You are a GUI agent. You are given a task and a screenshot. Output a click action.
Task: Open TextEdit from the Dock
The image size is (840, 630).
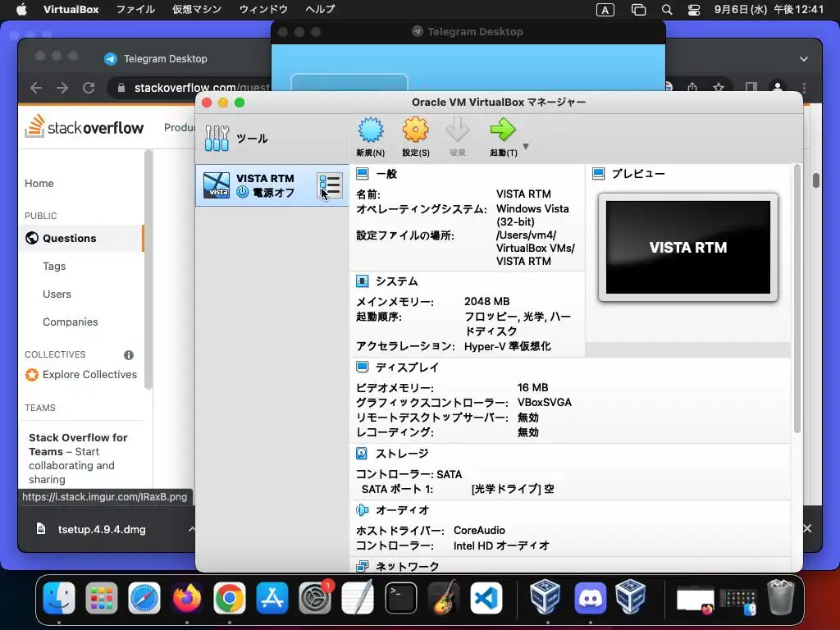[358, 598]
